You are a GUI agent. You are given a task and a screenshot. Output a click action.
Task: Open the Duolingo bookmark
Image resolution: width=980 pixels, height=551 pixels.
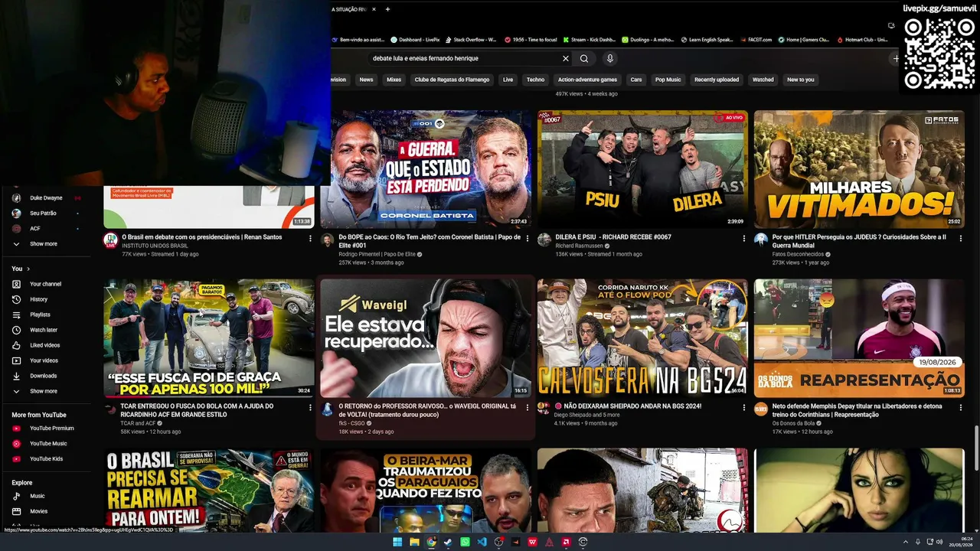(647, 40)
